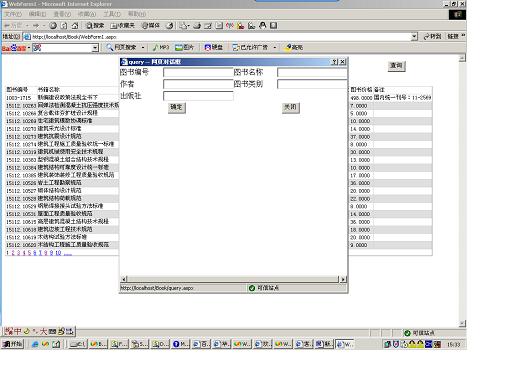Open the Tools (工具) menu
The image size is (512, 384).
point(112,14)
